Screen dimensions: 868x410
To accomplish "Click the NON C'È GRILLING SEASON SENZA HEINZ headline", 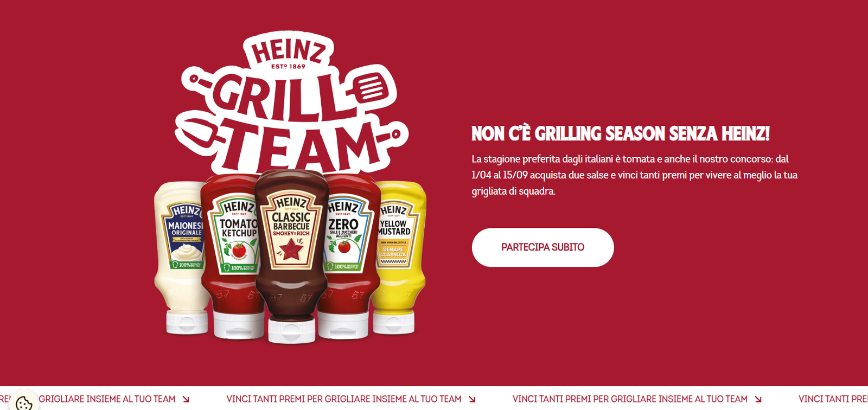I will coord(621,133).
